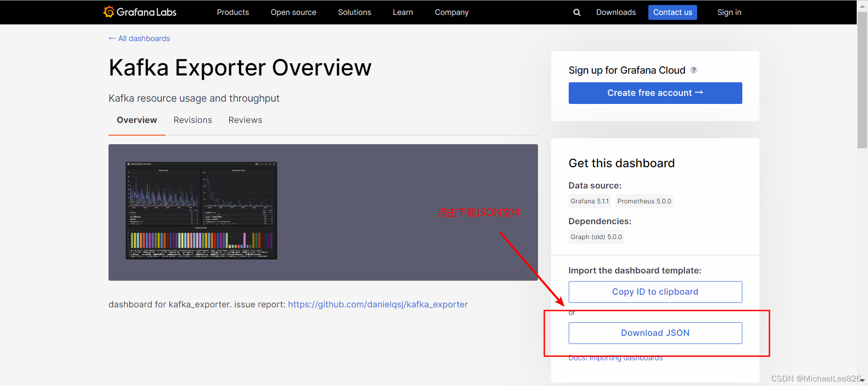Open the Kafka dashboard preview thumbnail
This screenshot has width=868, height=386.
pos(201,211)
